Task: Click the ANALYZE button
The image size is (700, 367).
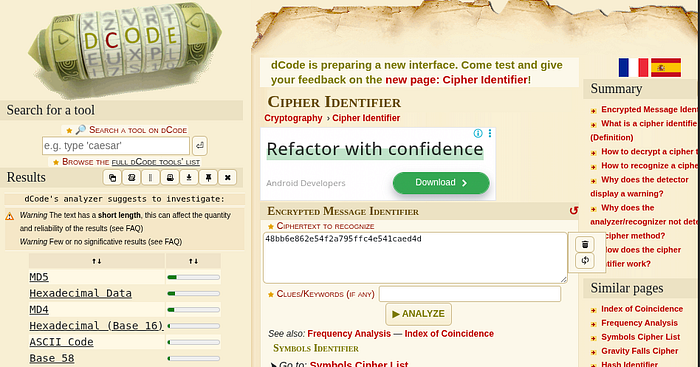Action: click(x=418, y=314)
